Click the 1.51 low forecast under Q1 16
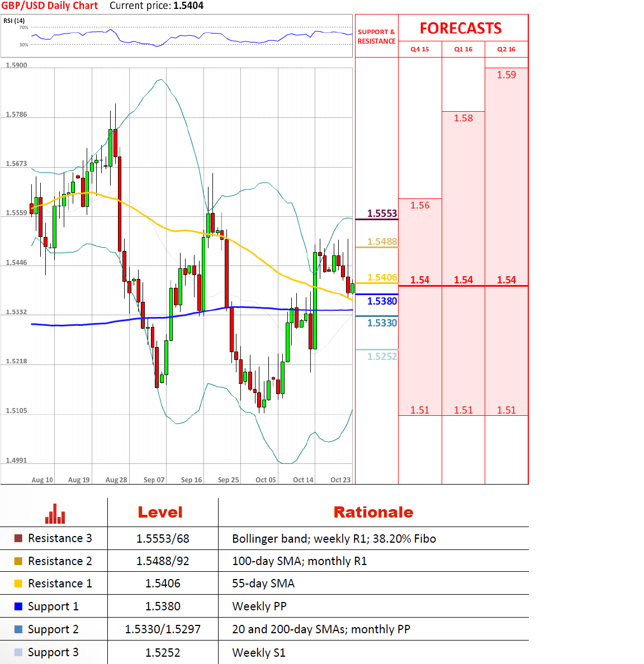This screenshot has height=664, width=644. (x=463, y=410)
